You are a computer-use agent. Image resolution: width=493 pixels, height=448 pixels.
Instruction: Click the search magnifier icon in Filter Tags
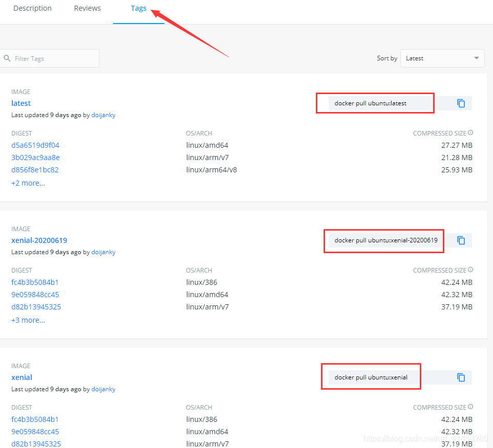click(7, 58)
